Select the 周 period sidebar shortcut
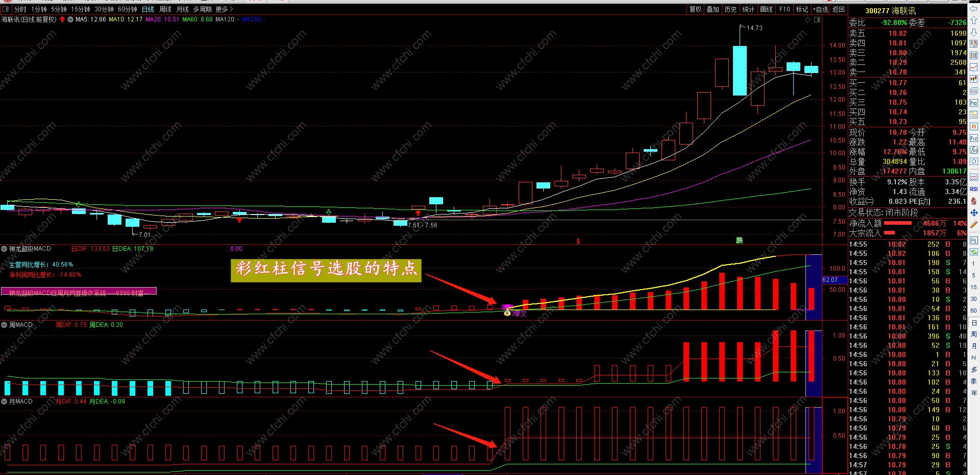The width and height of the screenshot is (980, 475). pyautogui.click(x=974, y=335)
